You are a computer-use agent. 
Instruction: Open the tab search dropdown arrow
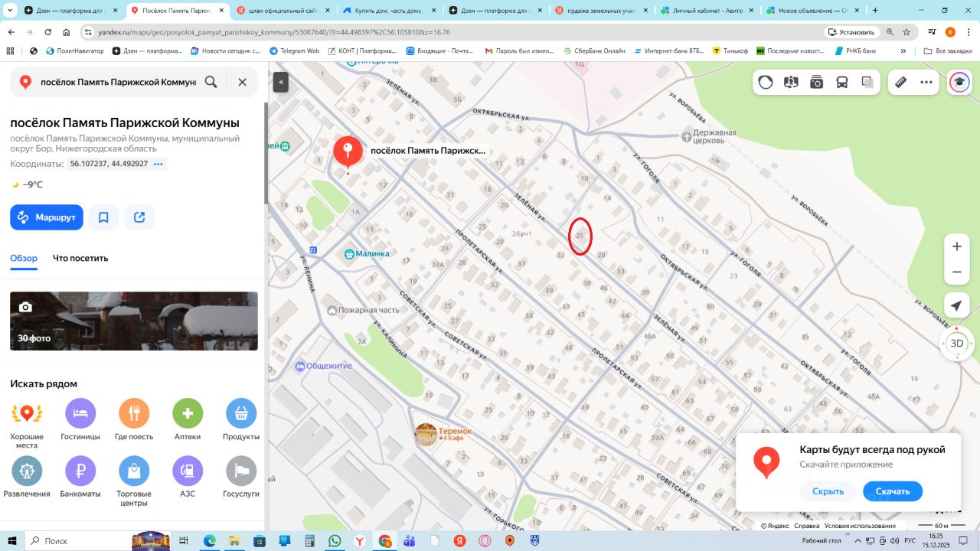(10, 11)
